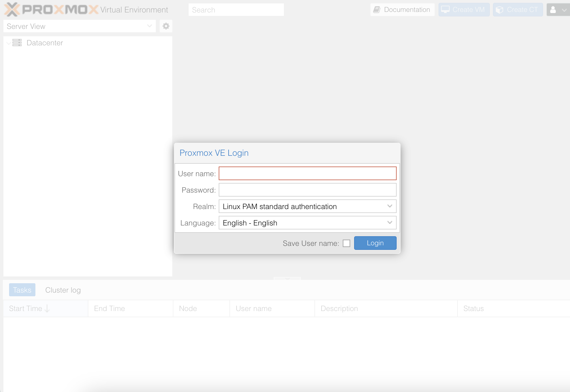Click the Create VM button
Screen dimensions: 570x392
464,9
